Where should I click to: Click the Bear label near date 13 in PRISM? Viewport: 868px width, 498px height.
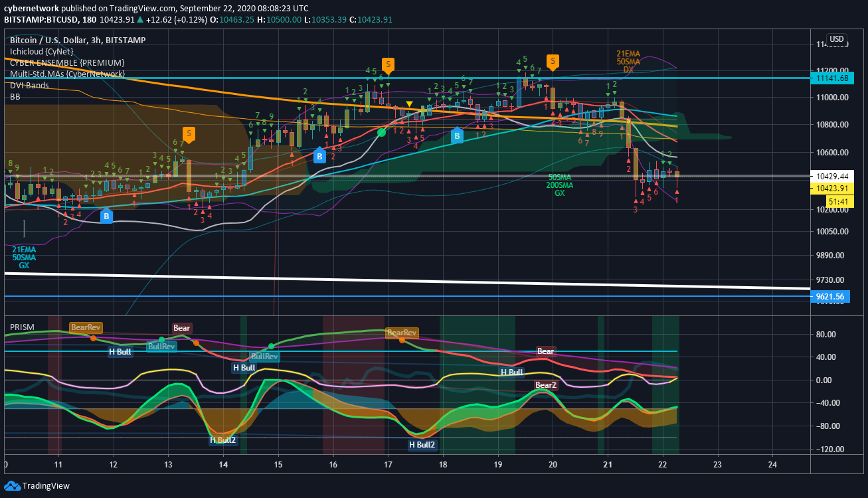click(181, 327)
